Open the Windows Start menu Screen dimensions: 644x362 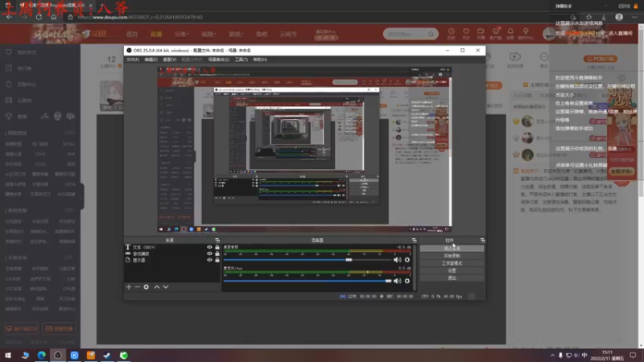pyautogui.click(x=8, y=356)
